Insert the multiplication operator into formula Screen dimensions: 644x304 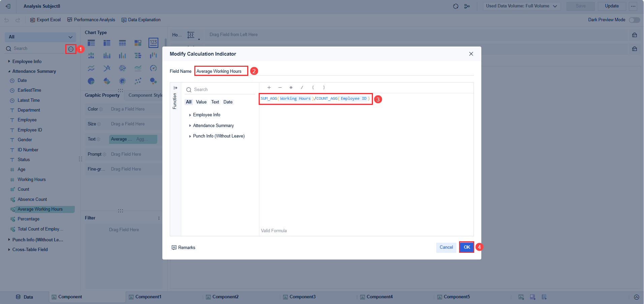click(x=291, y=88)
